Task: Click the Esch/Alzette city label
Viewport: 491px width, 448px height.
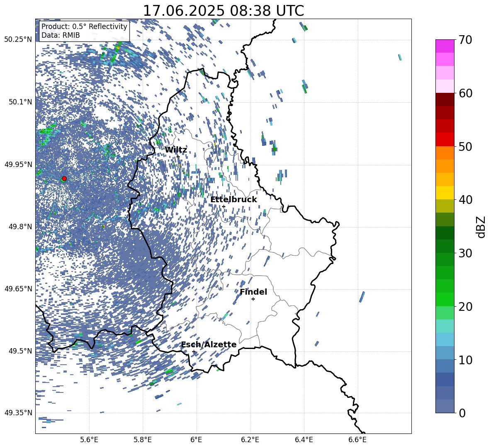Action: (x=209, y=345)
